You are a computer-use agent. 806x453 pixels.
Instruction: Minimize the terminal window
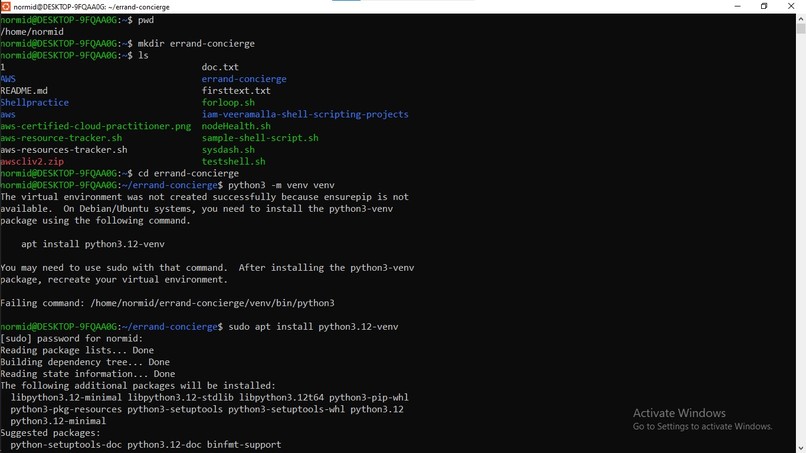tap(738, 6)
